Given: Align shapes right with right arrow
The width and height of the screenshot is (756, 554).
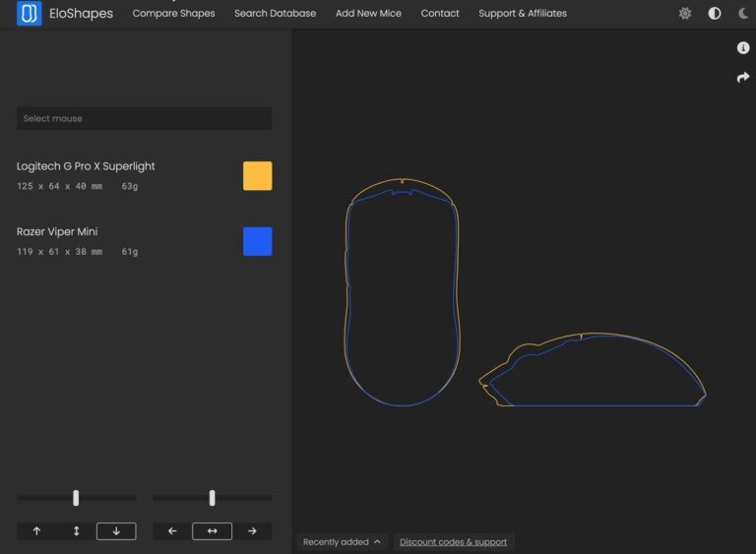Looking at the screenshot, I should pos(252,531).
